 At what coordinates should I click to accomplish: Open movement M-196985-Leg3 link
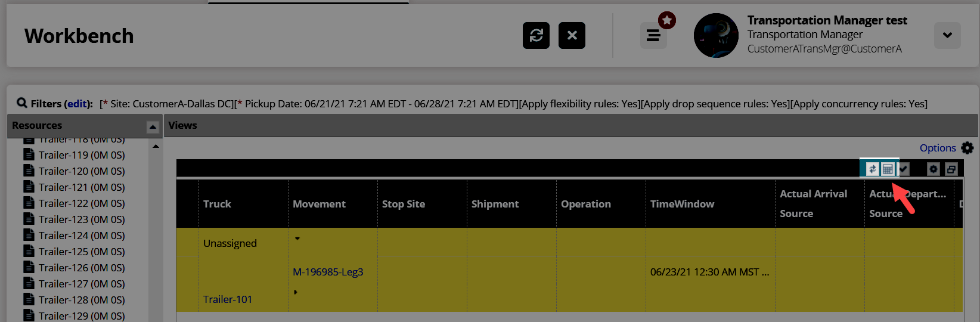click(x=328, y=272)
